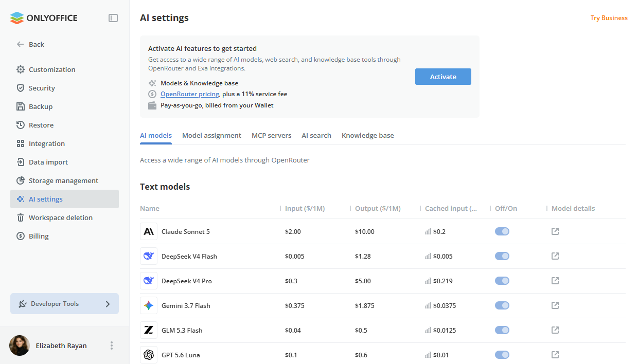
Task: Click the Gemini 3.7 Flash provider logo
Action: coord(149,305)
